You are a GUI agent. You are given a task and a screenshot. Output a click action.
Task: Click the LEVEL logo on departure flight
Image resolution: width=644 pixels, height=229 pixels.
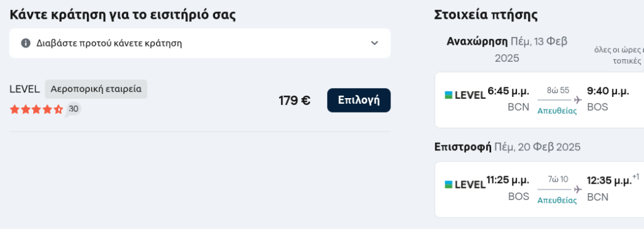[x=465, y=96]
